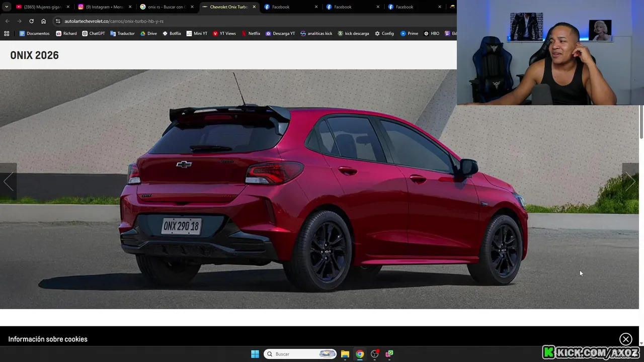This screenshot has height=362, width=644.
Task: Open OBS Studio from the taskbar
Action: (375, 354)
